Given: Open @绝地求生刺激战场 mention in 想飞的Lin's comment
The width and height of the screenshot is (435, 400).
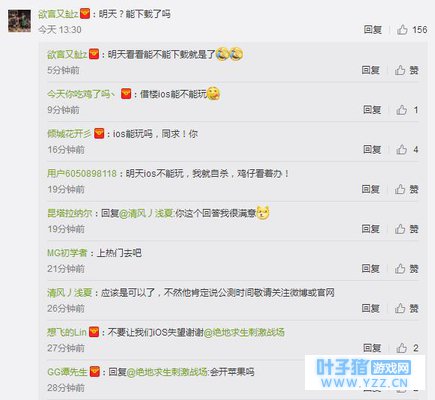Looking at the screenshot, I should (x=244, y=332).
